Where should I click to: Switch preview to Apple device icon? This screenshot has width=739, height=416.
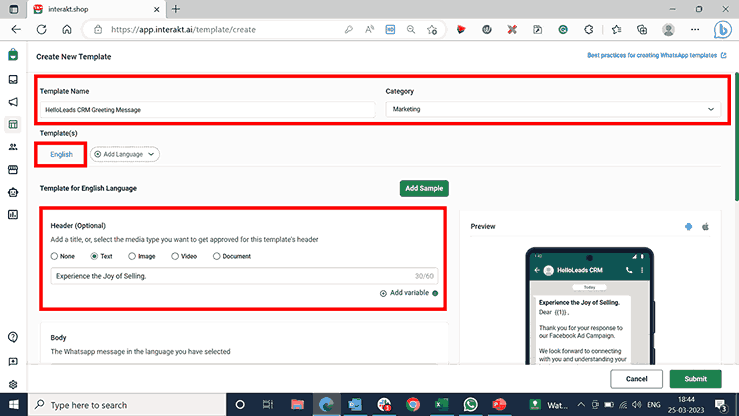(x=706, y=227)
